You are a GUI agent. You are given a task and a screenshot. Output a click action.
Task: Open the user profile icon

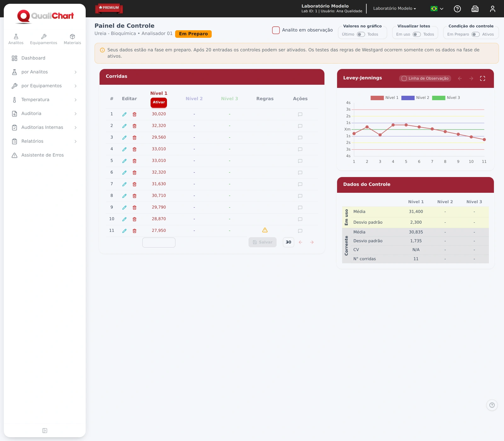tap(493, 9)
